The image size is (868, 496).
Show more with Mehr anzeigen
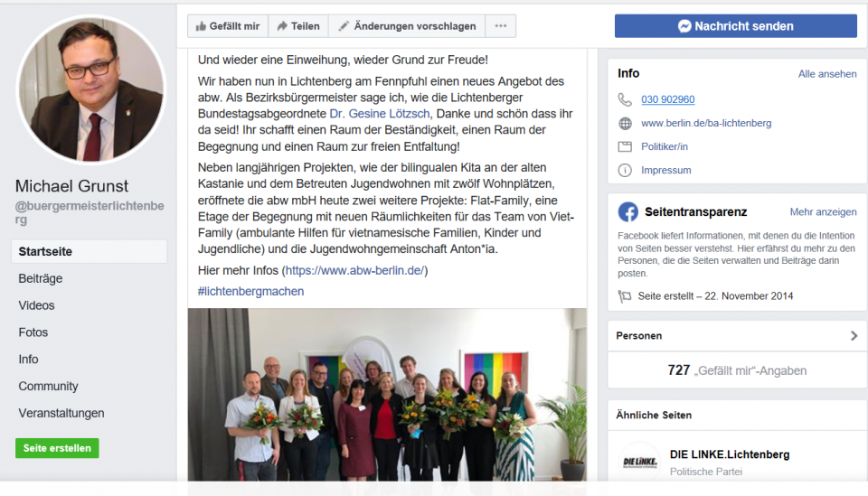click(x=823, y=211)
